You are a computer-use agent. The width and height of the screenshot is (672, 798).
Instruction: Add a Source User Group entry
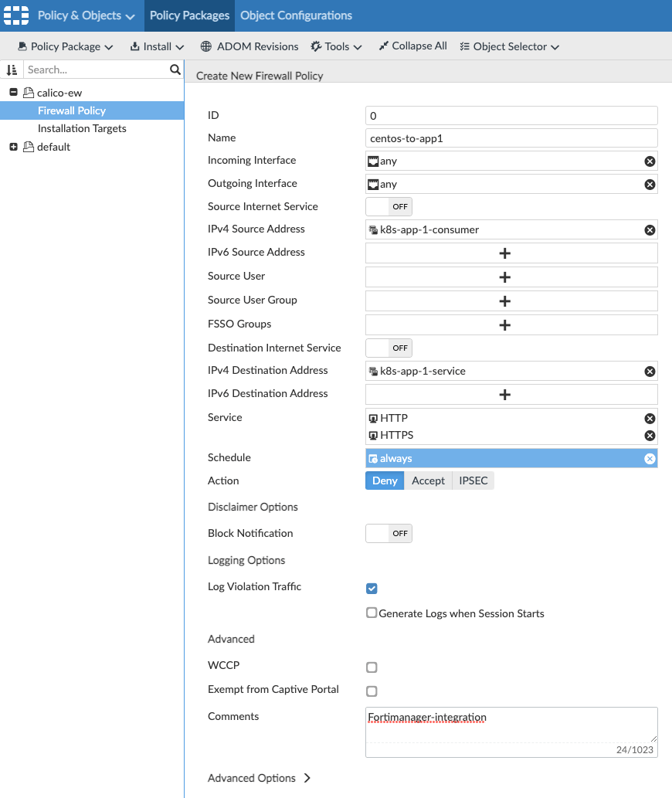tap(504, 301)
